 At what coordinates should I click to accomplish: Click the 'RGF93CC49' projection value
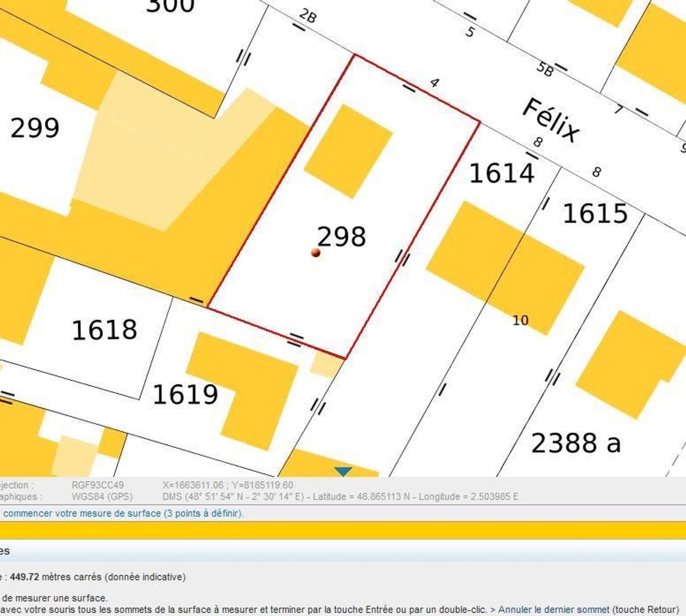(x=98, y=485)
